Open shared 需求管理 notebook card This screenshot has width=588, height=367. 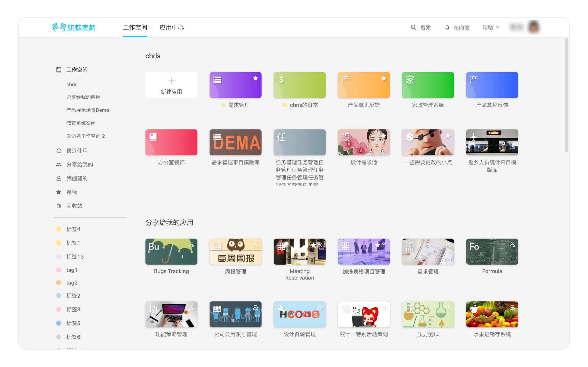(428, 252)
